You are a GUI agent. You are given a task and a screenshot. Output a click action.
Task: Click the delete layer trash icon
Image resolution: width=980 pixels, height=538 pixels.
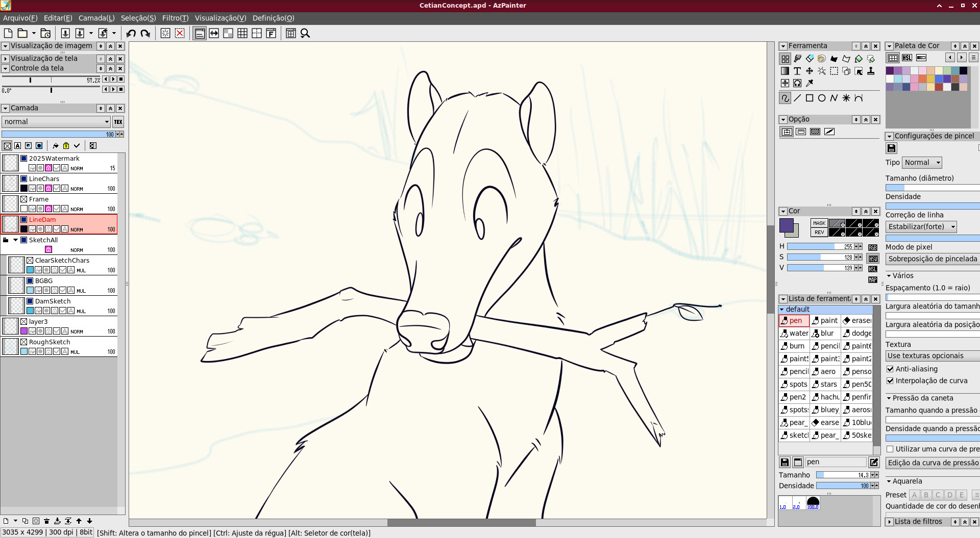pos(46,521)
